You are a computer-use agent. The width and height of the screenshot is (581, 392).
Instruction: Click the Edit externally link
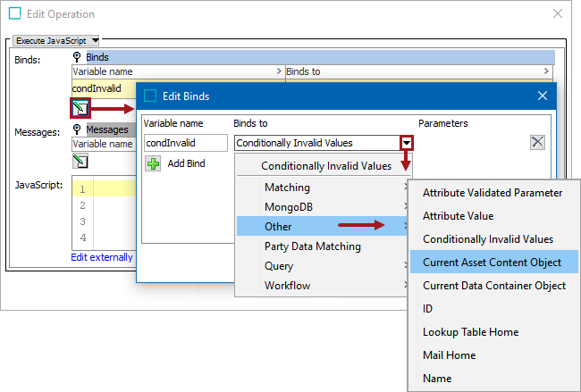[102, 257]
